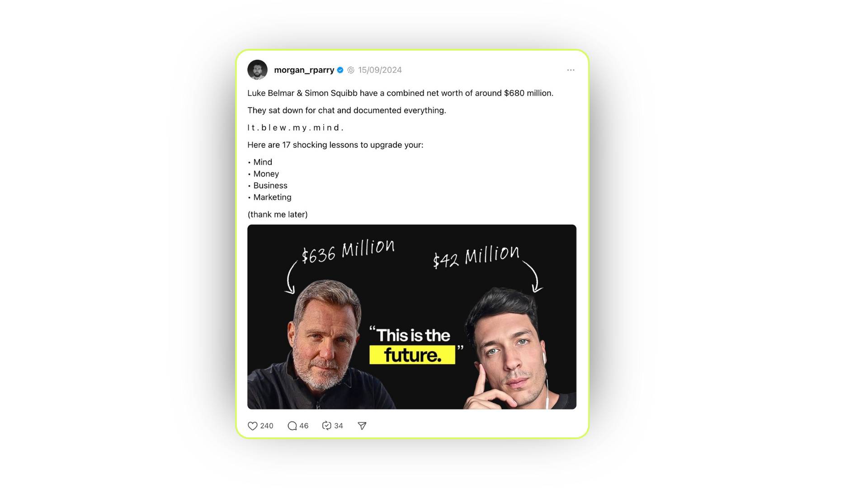
Task: Click the 240 likes count
Action: (267, 426)
